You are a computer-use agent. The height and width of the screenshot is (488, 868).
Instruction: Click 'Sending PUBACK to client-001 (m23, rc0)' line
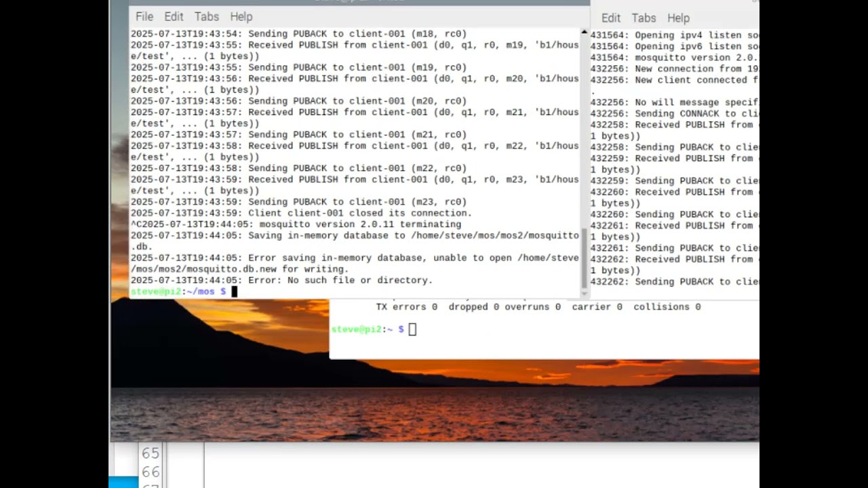(298, 202)
